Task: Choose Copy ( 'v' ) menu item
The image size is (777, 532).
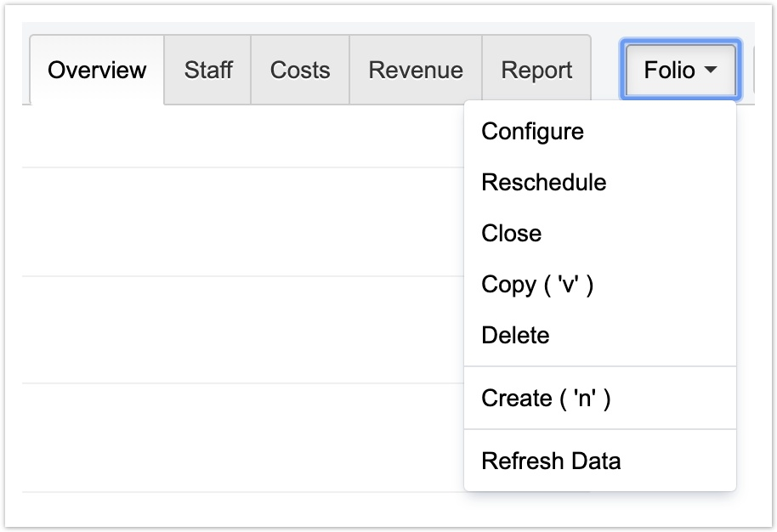Action: click(x=537, y=285)
